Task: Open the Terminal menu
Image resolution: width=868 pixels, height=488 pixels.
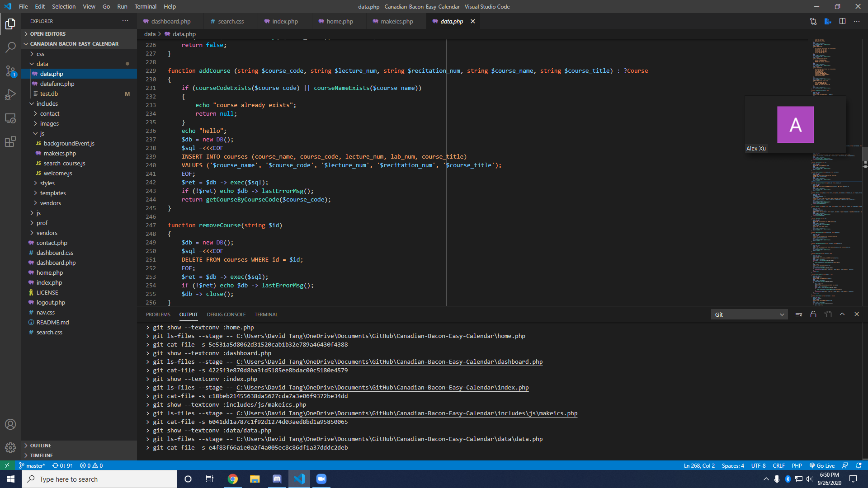Action: [145, 6]
